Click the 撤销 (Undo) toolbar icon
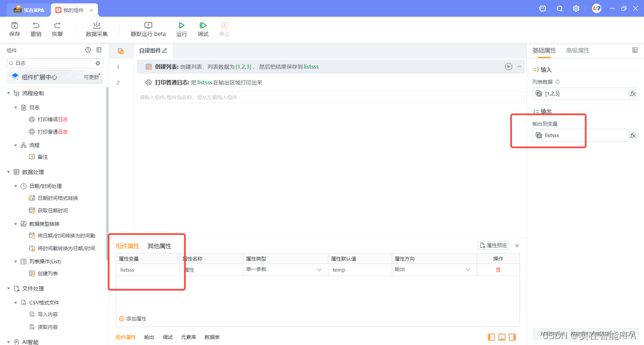Viewport: 644px width, 345px height. [x=35, y=26]
